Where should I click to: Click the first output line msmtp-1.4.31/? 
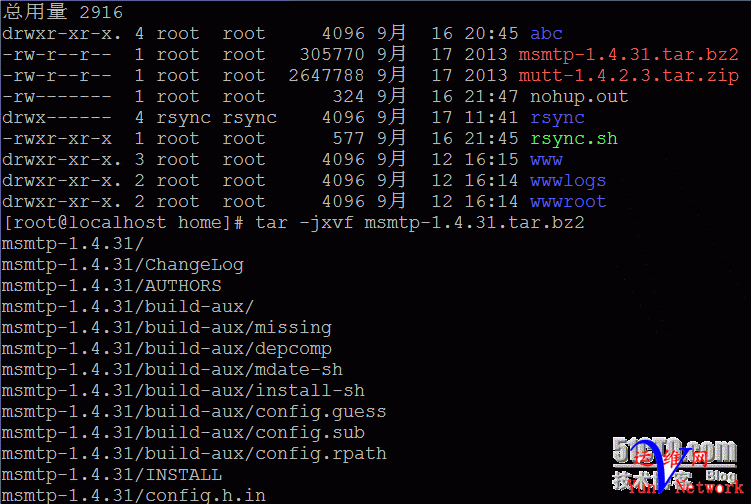tap(73, 244)
